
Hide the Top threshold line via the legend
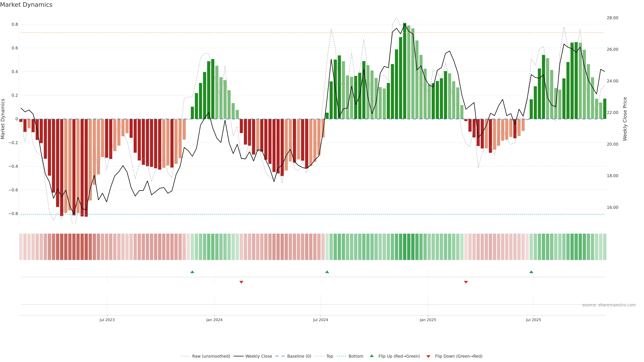pyautogui.click(x=330, y=356)
